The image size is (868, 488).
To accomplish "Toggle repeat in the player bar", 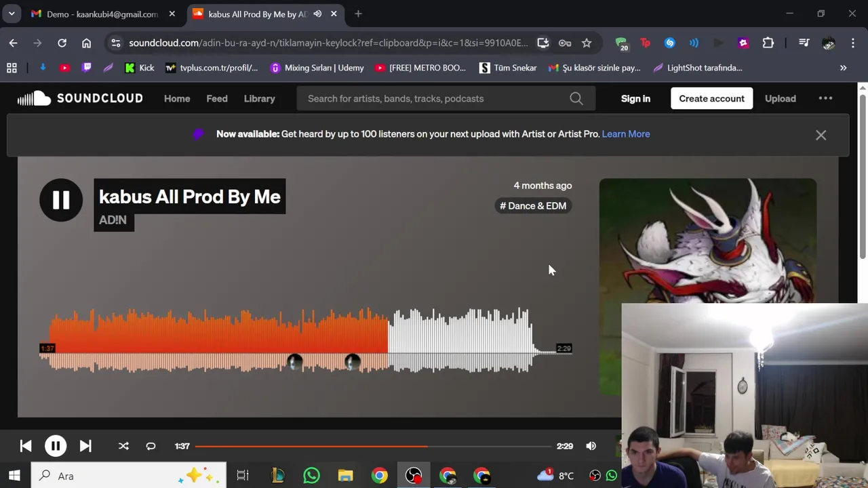I will click(151, 446).
